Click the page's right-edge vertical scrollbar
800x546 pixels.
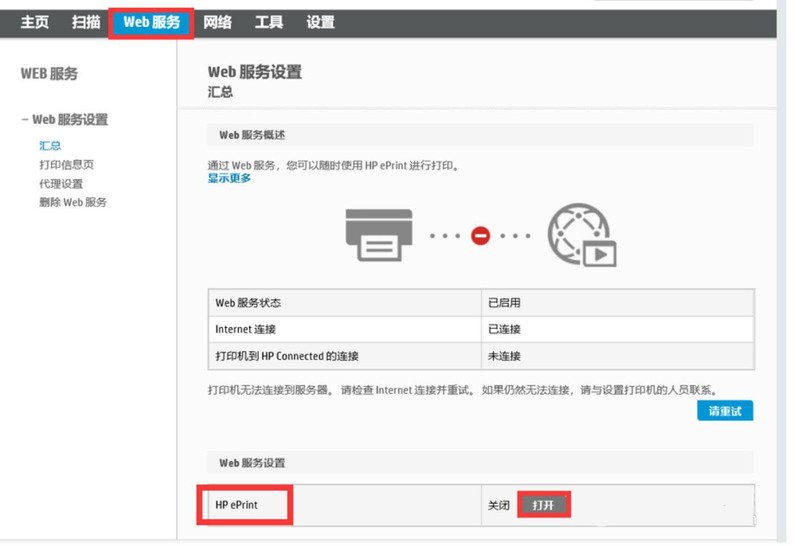tap(782, 270)
